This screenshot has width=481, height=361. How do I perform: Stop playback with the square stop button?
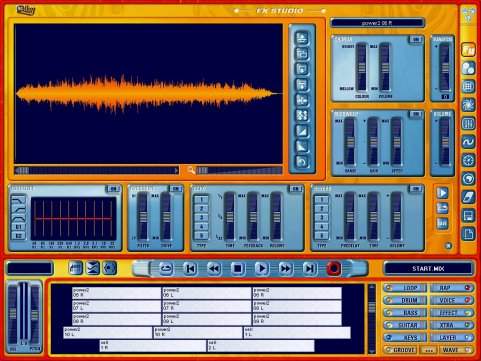[x=238, y=268]
